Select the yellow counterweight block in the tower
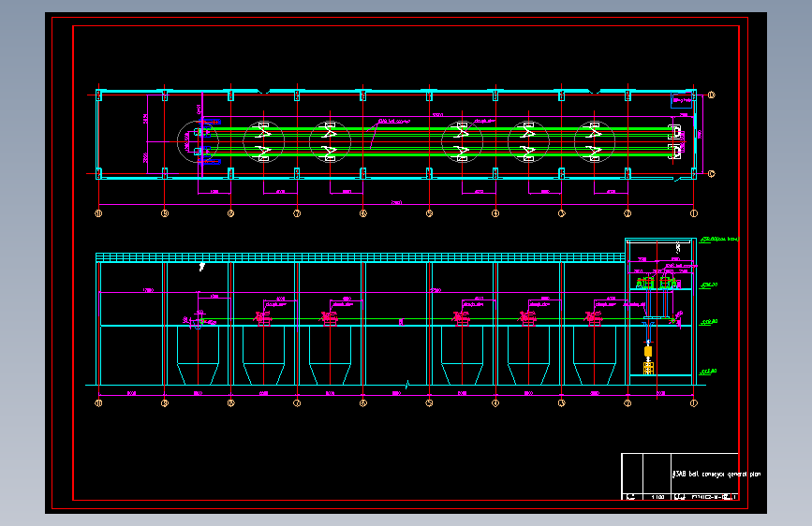 [x=648, y=352]
